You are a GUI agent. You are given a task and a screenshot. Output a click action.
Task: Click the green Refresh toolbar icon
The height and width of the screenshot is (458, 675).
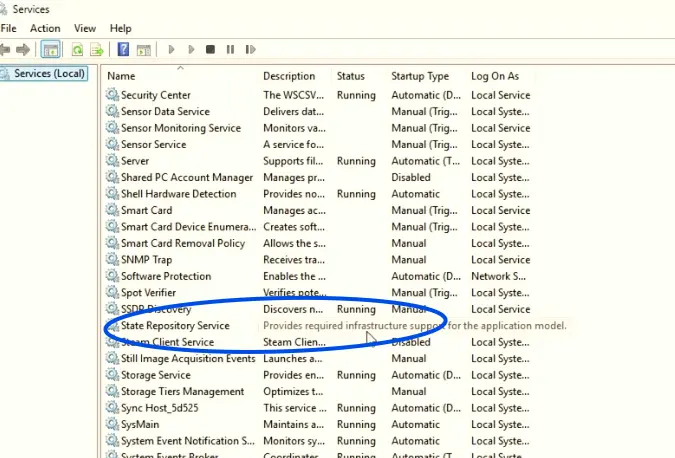point(77,50)
